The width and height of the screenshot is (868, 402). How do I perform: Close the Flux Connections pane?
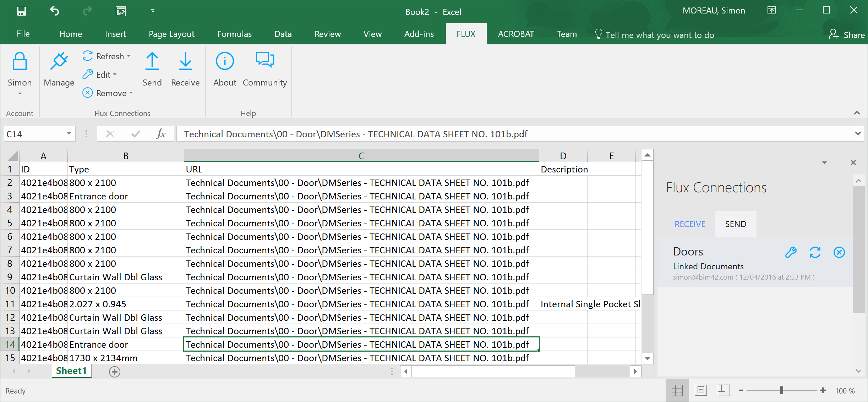click(853, 163)
